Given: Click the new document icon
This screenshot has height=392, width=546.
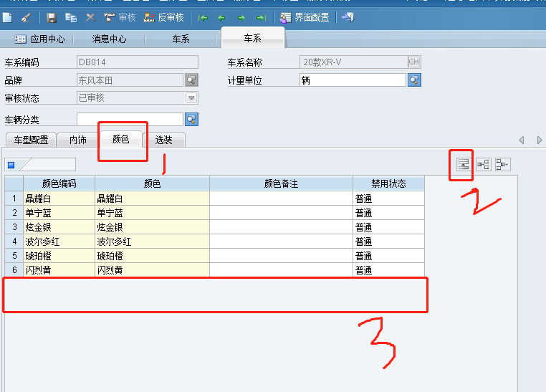Looking at the screenshot, I should tap(7, 17).
